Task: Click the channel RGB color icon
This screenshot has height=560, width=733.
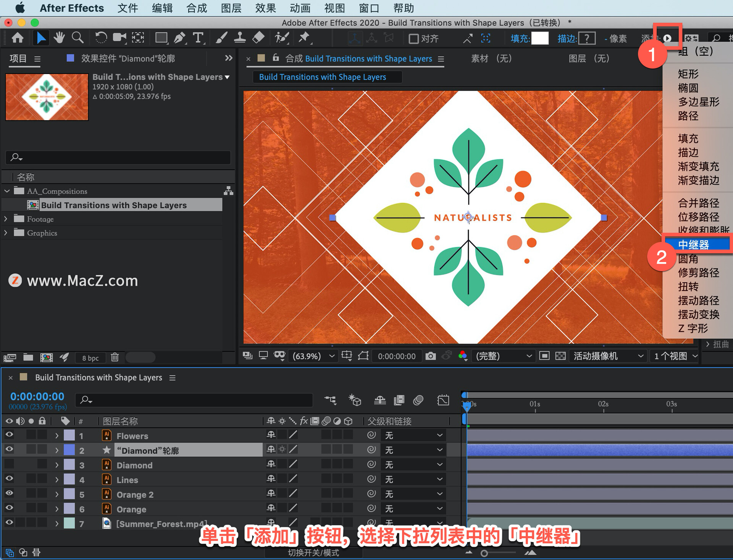Action: [463, 356]
